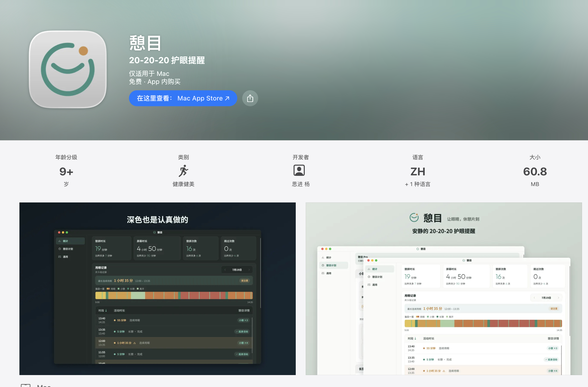Screen dimensions: 588x387
Task: Click the developer person icon
Action: (x=299, y=171)
